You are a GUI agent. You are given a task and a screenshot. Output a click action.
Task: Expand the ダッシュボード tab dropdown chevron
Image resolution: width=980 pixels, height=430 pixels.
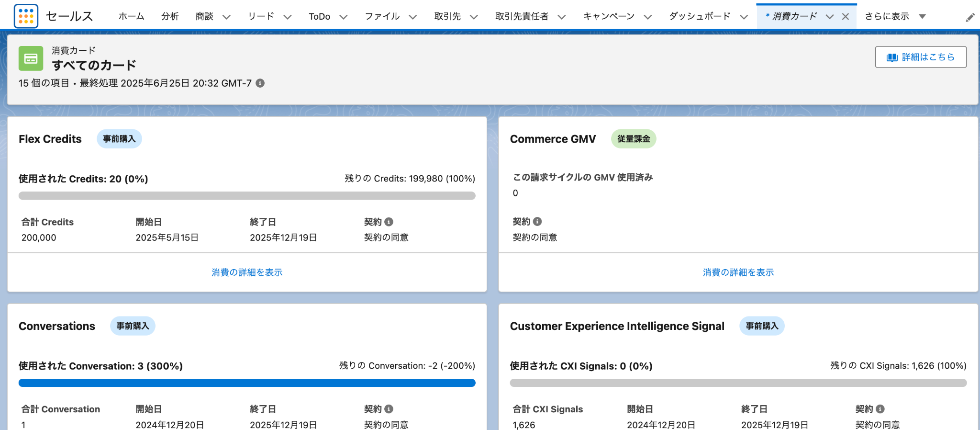click(744, 17)
